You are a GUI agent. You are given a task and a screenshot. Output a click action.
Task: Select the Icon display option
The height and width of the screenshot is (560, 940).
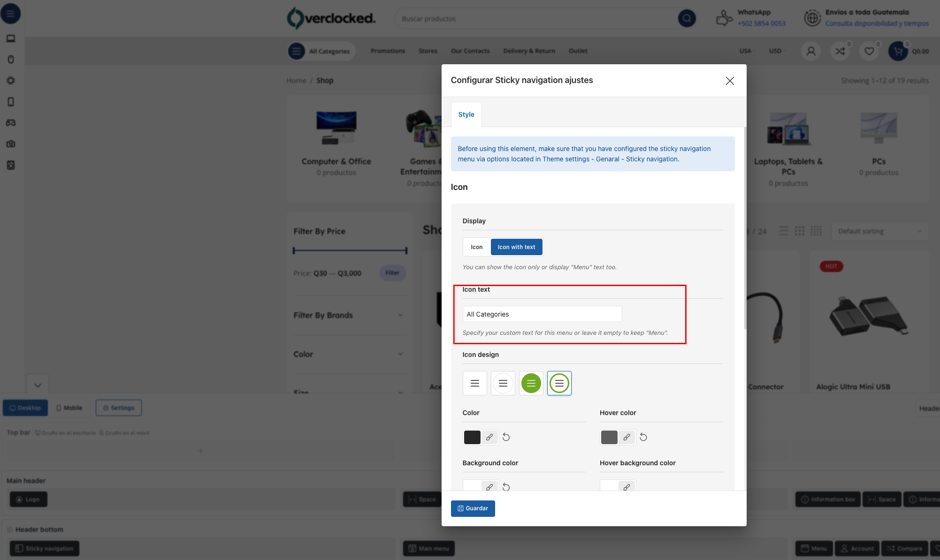[x=477, y=247]
